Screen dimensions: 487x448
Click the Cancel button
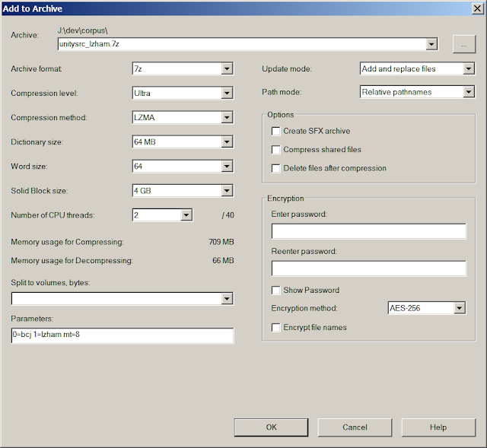point(355,427)
